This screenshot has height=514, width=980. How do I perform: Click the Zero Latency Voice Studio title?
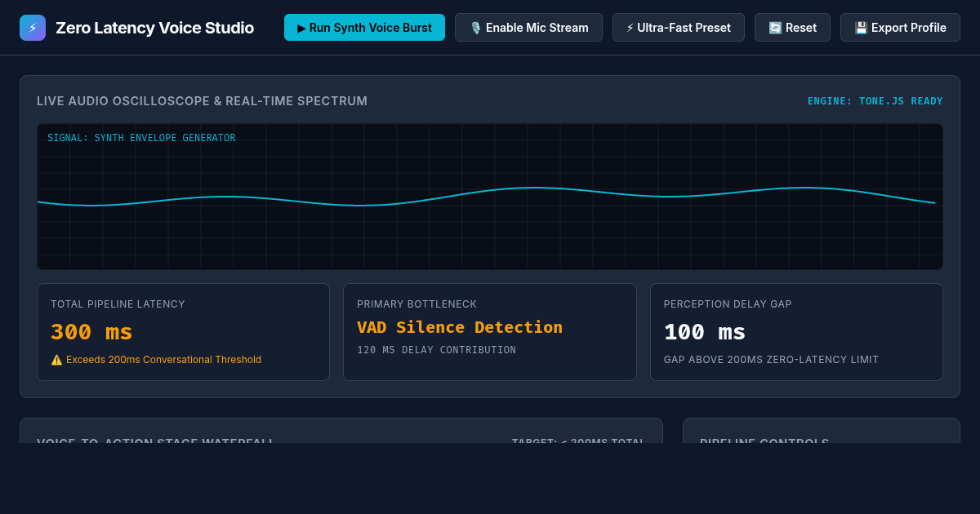coord(154,28)
